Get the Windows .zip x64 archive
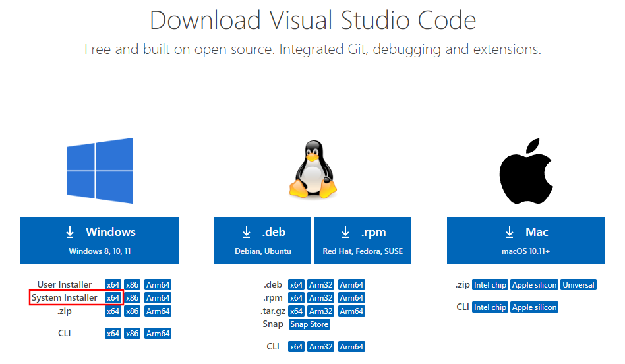Viewport: 625px width, 364px height. click(113, 311)
